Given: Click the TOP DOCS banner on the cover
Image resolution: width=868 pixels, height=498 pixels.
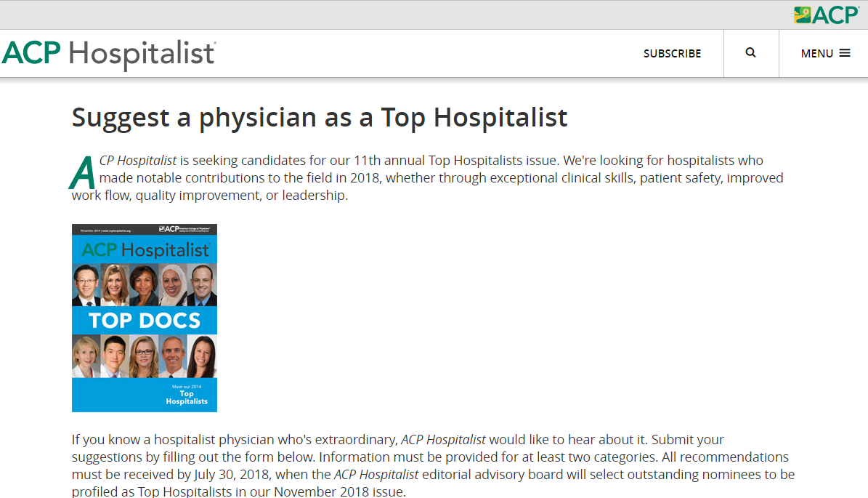Looking at the screenshot, I should pos(145,321).
